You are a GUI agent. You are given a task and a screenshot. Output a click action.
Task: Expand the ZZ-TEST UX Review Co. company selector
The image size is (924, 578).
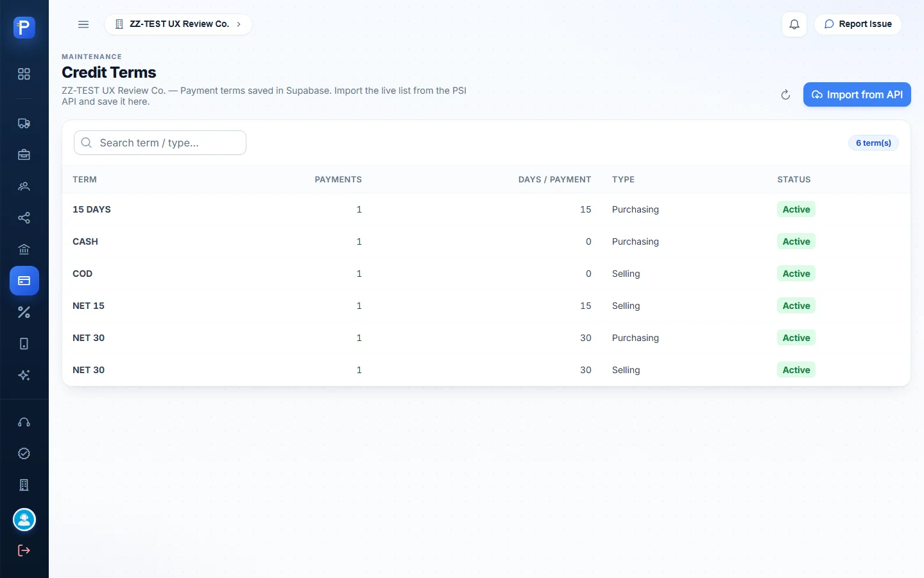point(178,24)
